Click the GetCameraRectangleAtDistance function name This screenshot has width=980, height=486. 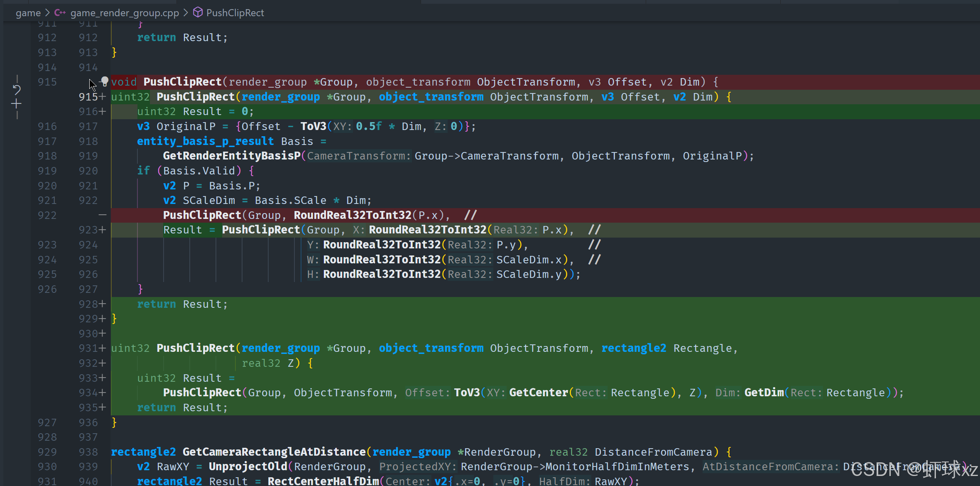tap(274, 452)
